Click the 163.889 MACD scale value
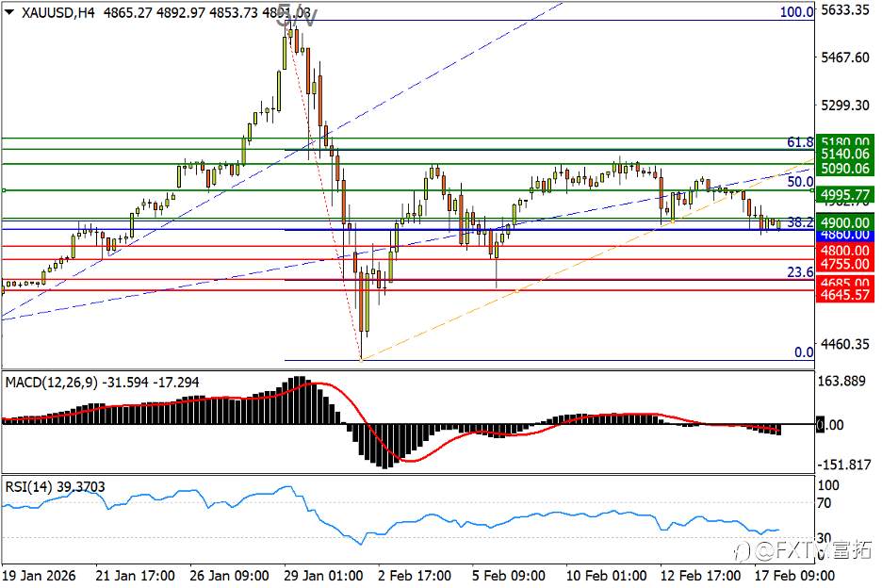882x588 pixels. [841, 381]
